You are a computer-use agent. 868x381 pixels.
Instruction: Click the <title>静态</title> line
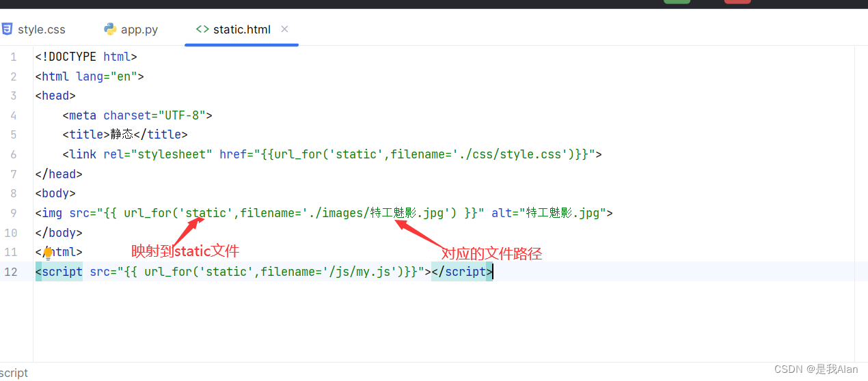125,135
